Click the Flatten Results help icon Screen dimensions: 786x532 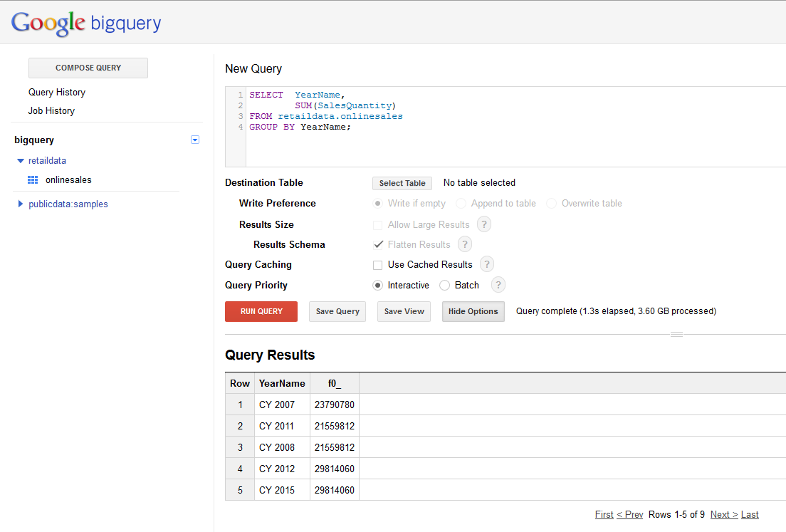point(464,244)
